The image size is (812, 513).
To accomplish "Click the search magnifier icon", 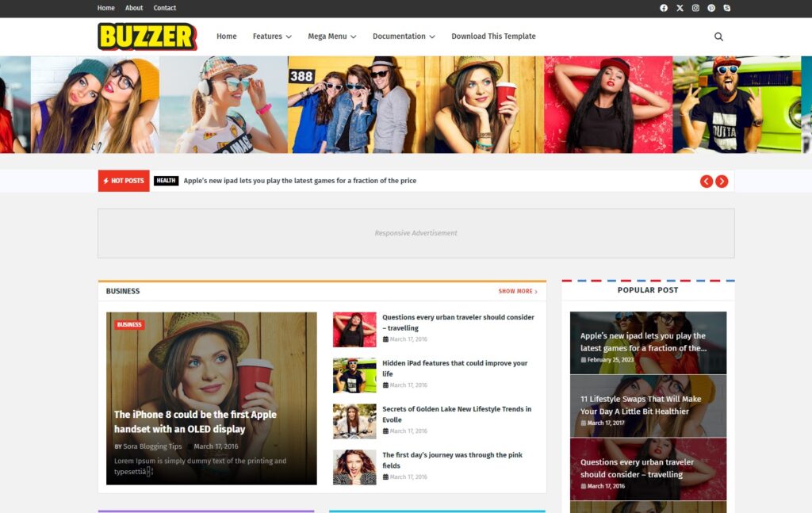I will [x=718, y=36].
